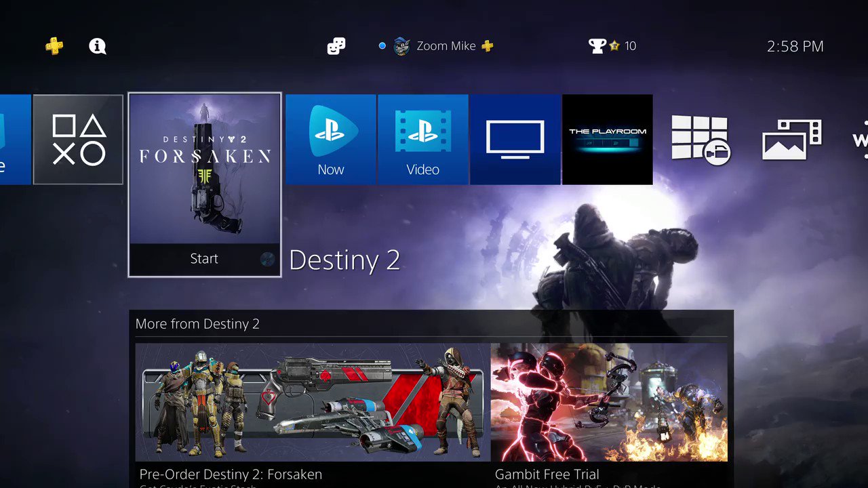The image size is (868, 488).
Task: Open The Playroom tile
Action: point(608,140)
